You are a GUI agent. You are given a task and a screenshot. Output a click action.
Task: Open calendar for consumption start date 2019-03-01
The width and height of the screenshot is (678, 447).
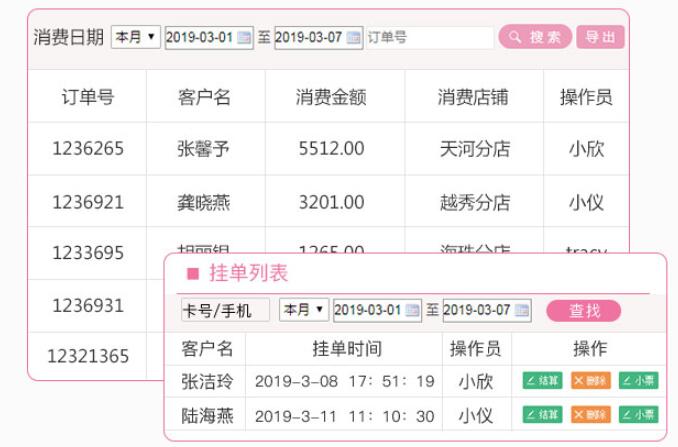(x=245, y=38)
